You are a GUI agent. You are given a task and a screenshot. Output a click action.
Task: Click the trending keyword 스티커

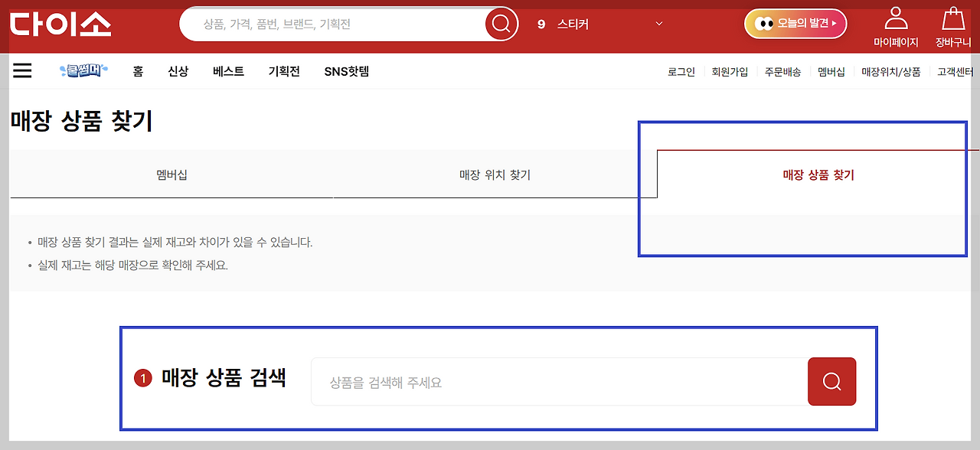(x=573, y=24)
